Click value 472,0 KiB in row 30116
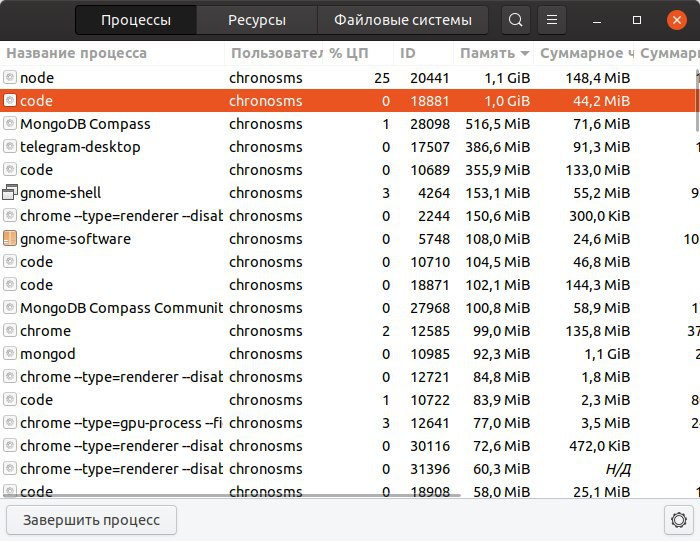Screen dimensions: 700x541 (x=600, y=446)
